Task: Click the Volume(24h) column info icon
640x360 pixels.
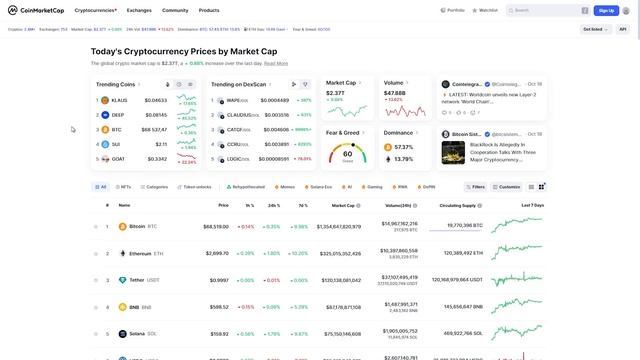Action: [x=415, y=206]
